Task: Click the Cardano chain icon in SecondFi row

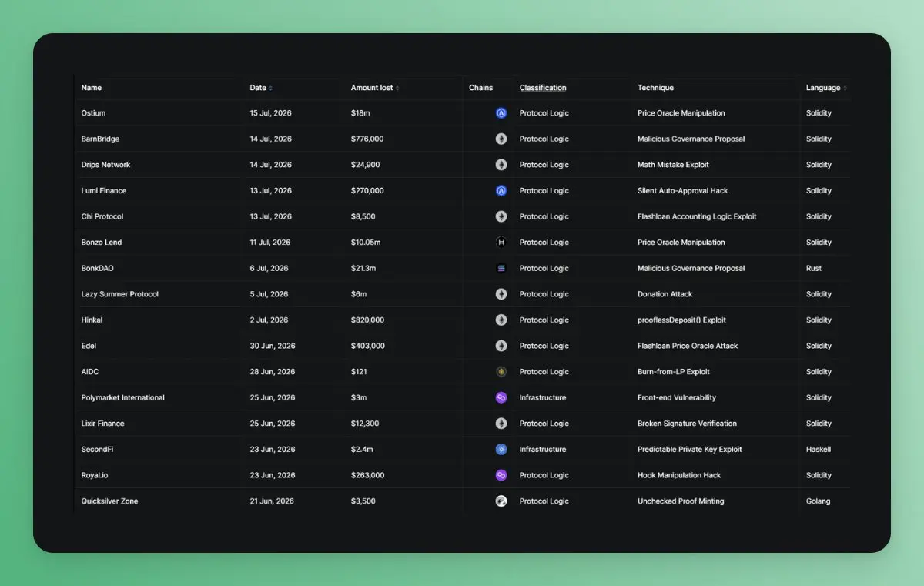Action: (501, 450)
